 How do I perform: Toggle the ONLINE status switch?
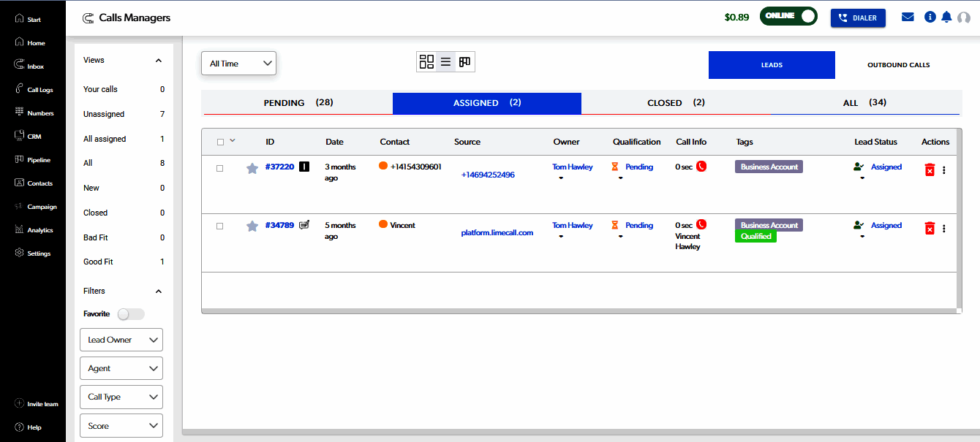788,17
